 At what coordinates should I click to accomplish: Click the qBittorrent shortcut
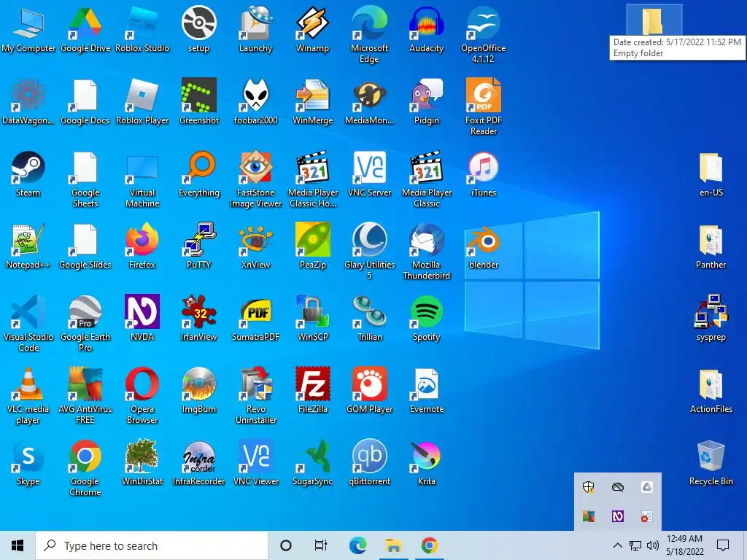pyautogui.click(x=370, y=462)
